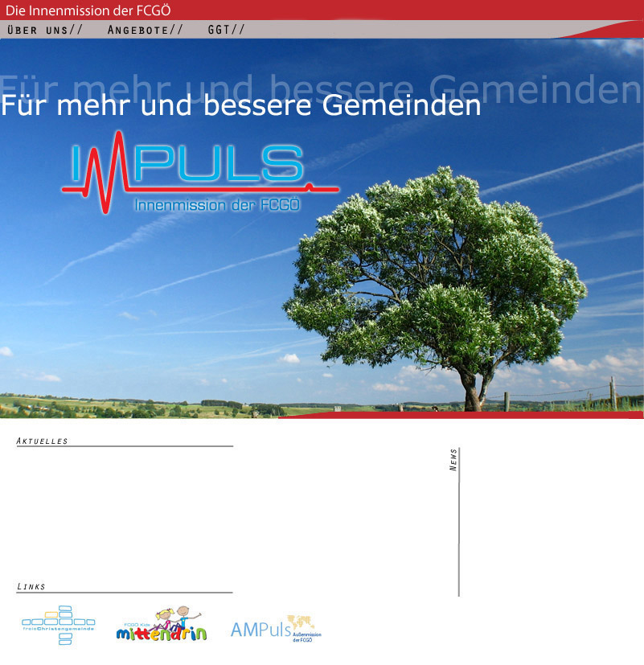Click the Freie Christengemeinde logo
The image size is (644, 665).
[58, 625]
